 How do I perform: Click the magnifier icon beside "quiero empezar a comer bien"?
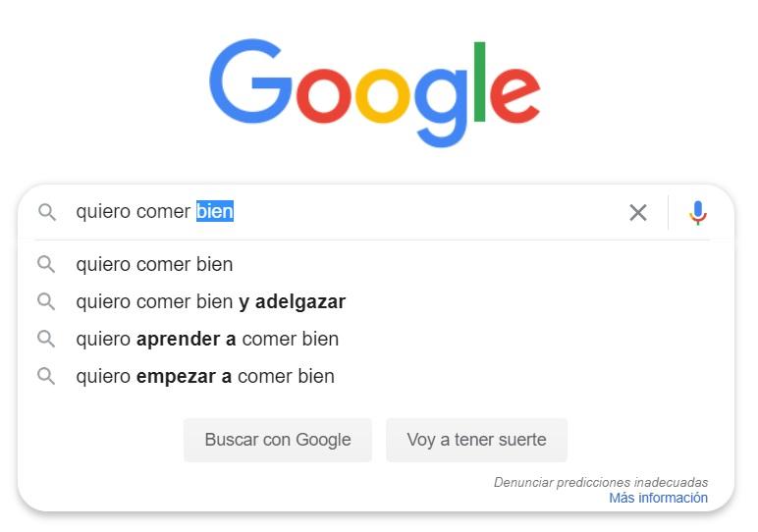[46, 376]
